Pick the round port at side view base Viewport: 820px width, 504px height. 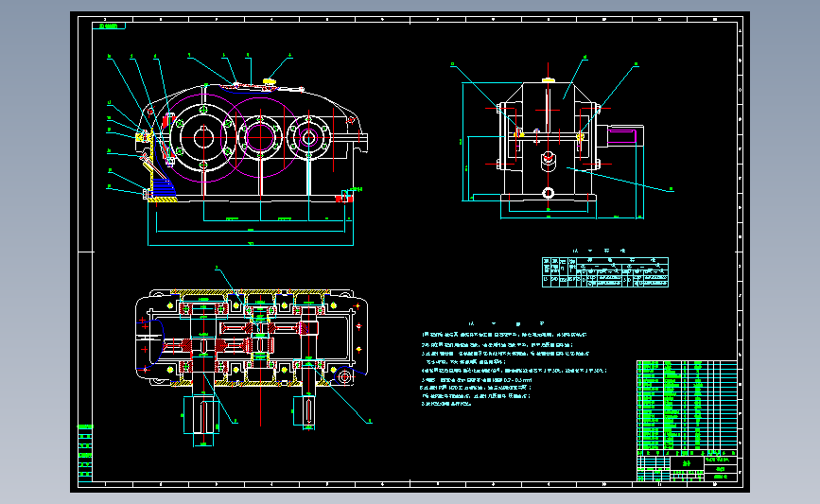[x=548, y=193]
